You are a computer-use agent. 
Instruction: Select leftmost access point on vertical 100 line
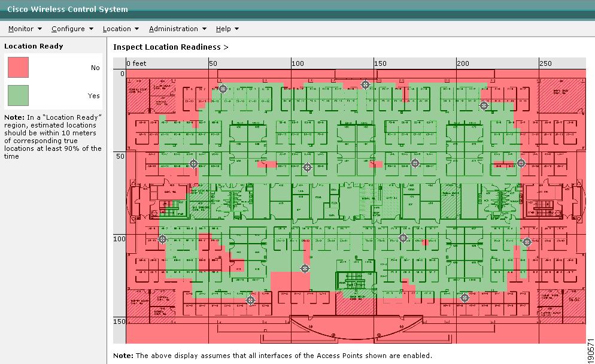click(x=162, y=239)
